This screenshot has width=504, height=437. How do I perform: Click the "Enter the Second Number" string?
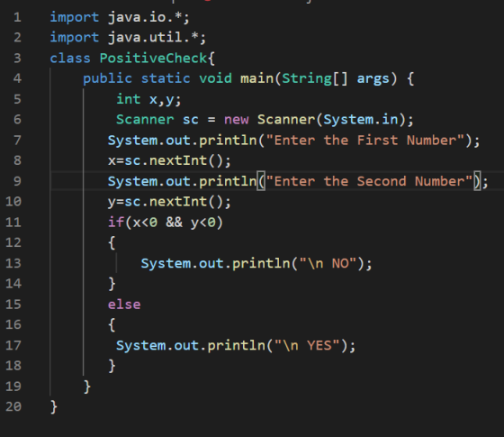click(x=369, y=181)
